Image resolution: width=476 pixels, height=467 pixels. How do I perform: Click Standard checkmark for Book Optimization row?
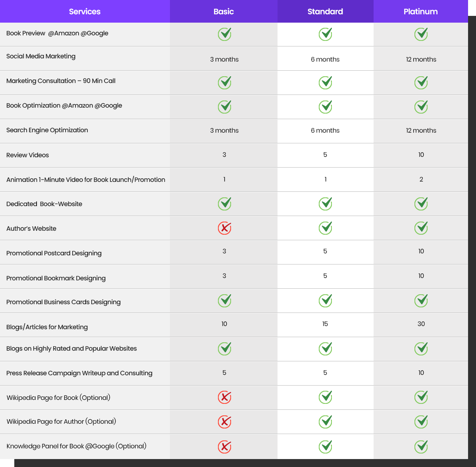tap(325, 107)
